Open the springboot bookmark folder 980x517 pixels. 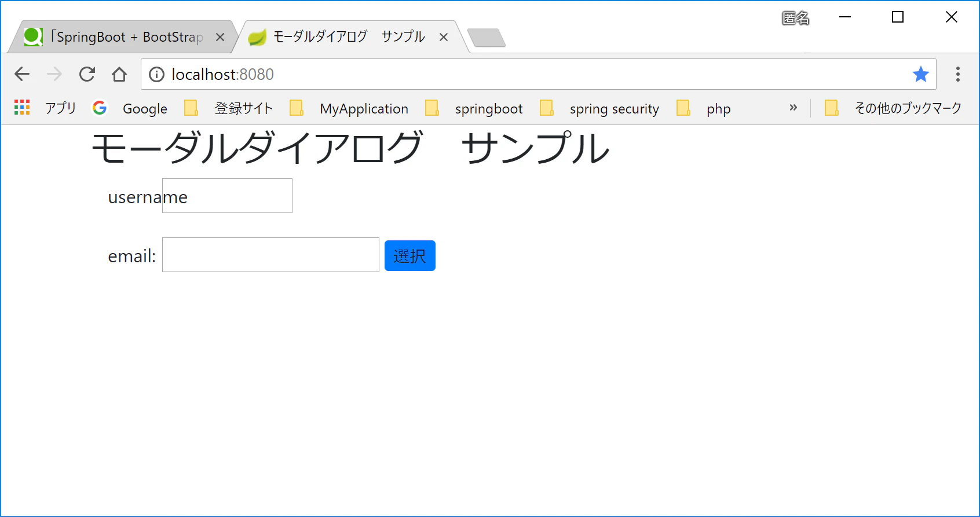pos(474,108)
